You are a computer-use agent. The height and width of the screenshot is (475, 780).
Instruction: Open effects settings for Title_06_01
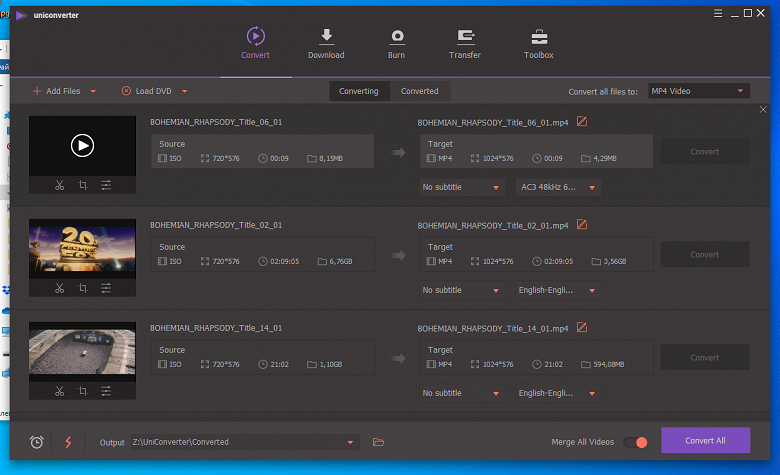(x=106, y=185)
